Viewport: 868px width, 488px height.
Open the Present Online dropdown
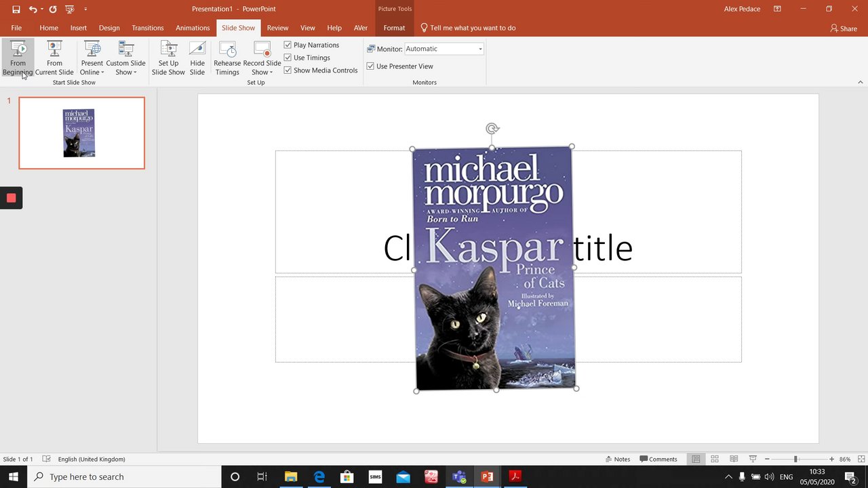[92, 58]
